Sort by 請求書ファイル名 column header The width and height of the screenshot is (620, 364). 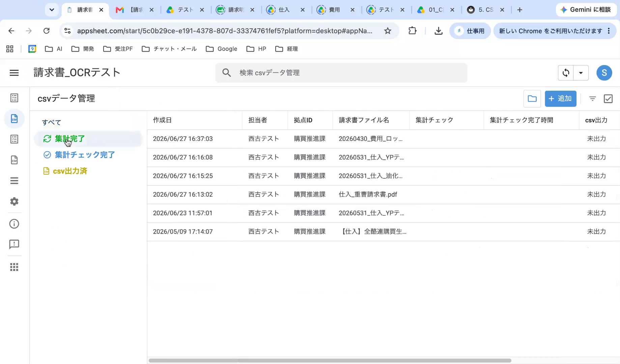pyautogui.click(x=364, y=120)
